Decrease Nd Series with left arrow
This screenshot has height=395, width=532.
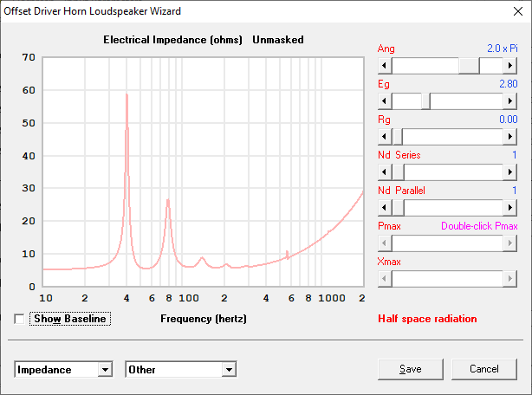(x=385, y=172)
